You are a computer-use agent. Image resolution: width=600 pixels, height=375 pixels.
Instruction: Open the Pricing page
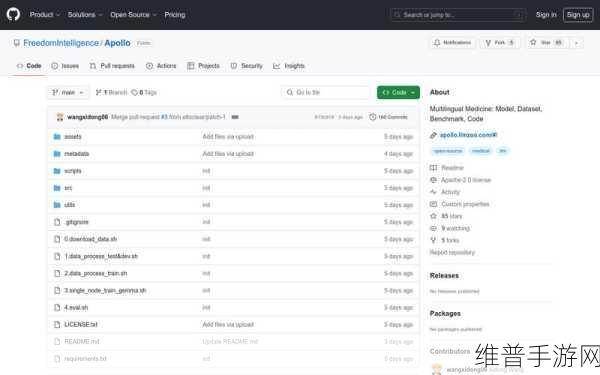pos(174,15)
